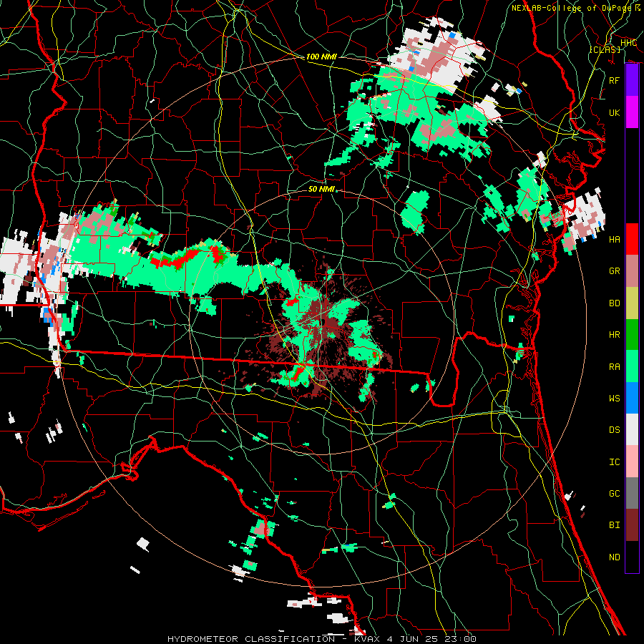The width and height of the screenshot is (644, 644).
Task: Click the BD legend label
Action: (x=614, y=303)
